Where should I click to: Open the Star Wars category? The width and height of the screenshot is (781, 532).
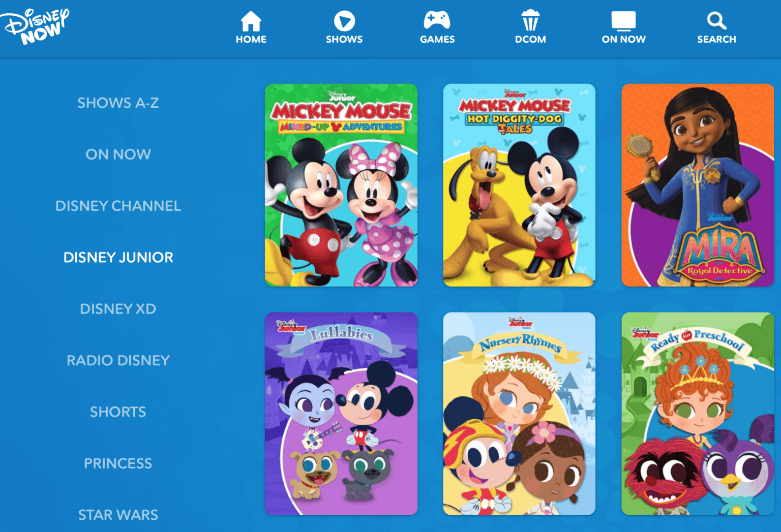pyautogui.click(x=118, y=514)
